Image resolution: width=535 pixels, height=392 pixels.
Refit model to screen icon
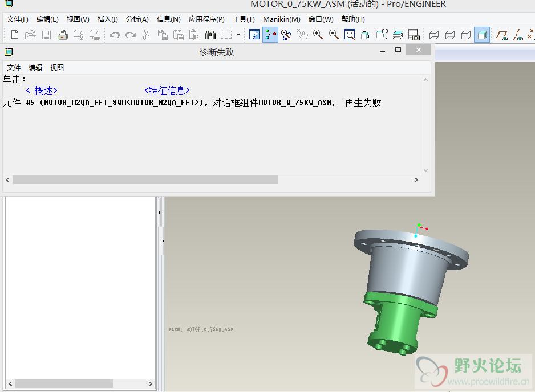pyautogui.click(x=350, y=35)
